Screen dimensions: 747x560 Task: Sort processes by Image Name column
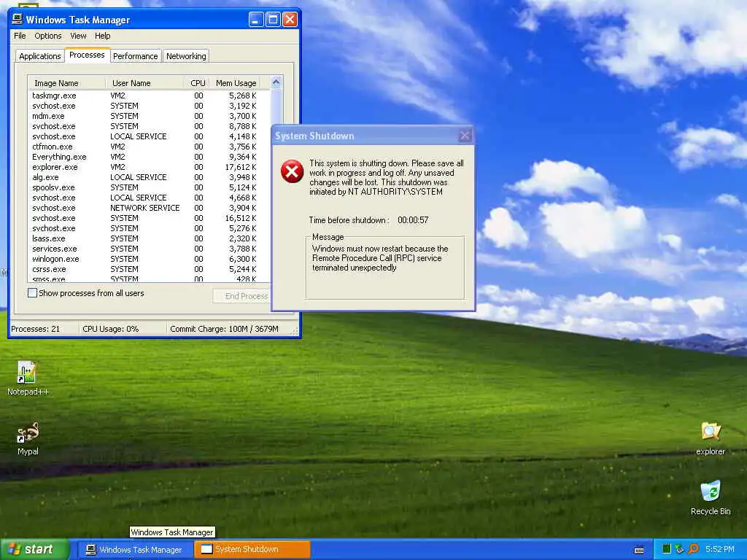click(x=66, y=83)
